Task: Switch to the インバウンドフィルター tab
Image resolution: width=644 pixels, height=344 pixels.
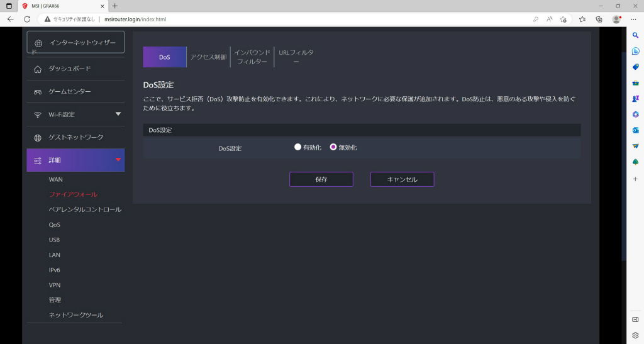Action: coord(252,57)
